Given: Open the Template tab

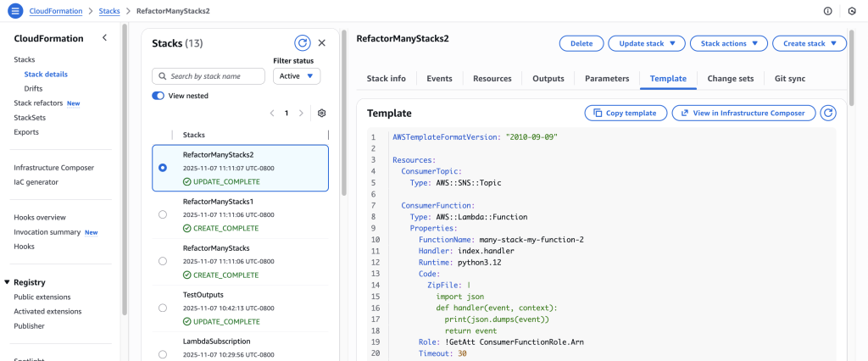Looking at the screenshot, I should click(668, 79).
